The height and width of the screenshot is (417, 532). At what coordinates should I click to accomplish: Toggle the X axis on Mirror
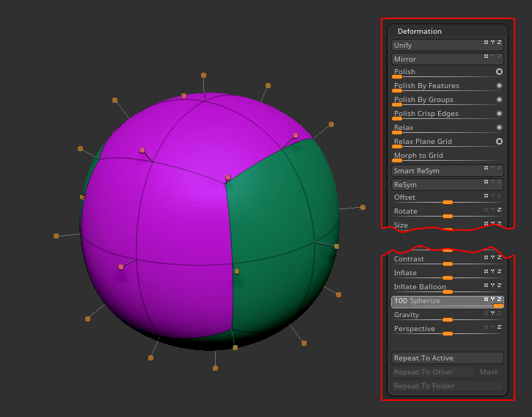click(486, 57)
